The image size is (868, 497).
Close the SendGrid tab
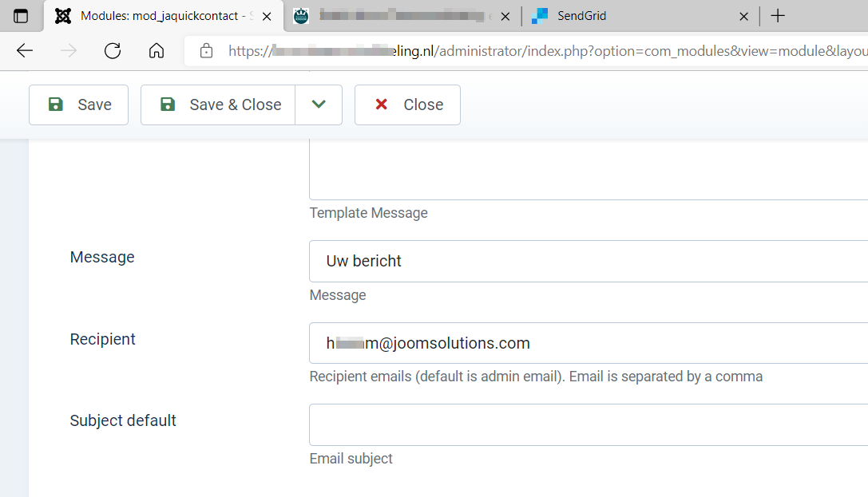pos(744,16)
